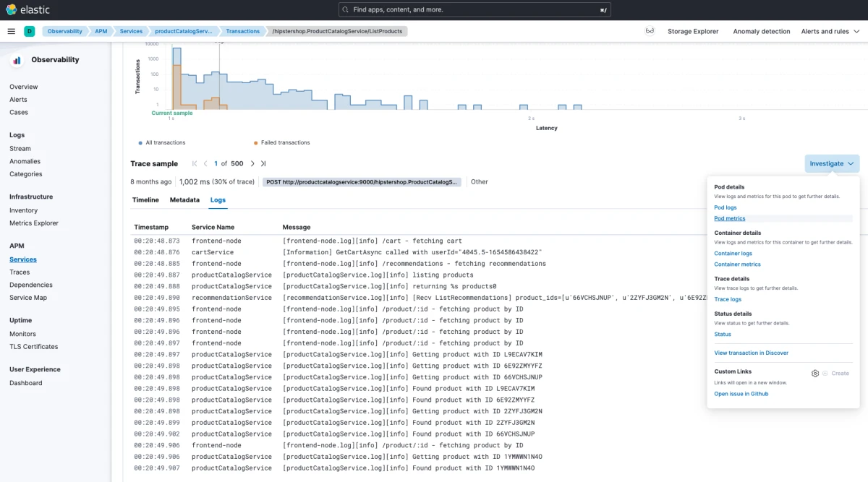The image size is (868, 482).
Task: Select Services under APM
Action: (x=23, y=259)
